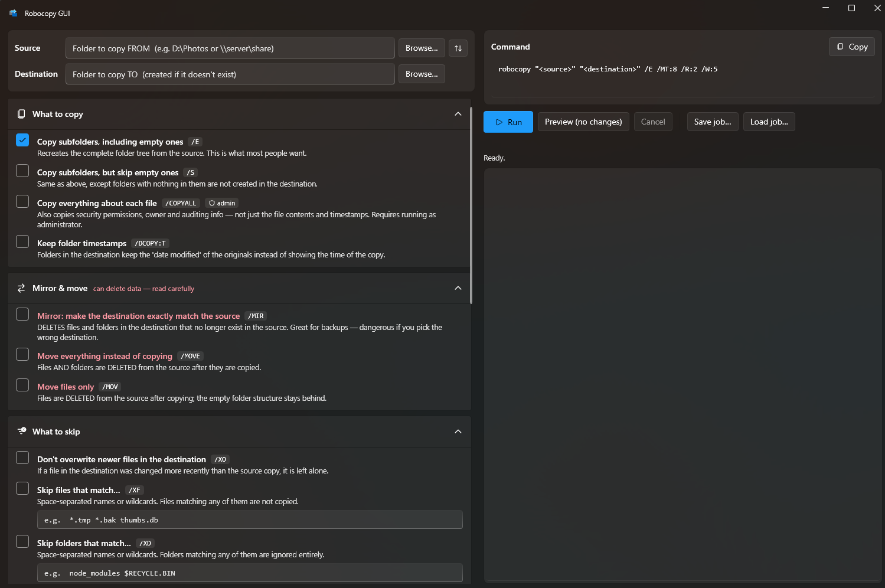Check Keep folder timestamps option
The image size is (885, 588).
click(x=22, y=241)
